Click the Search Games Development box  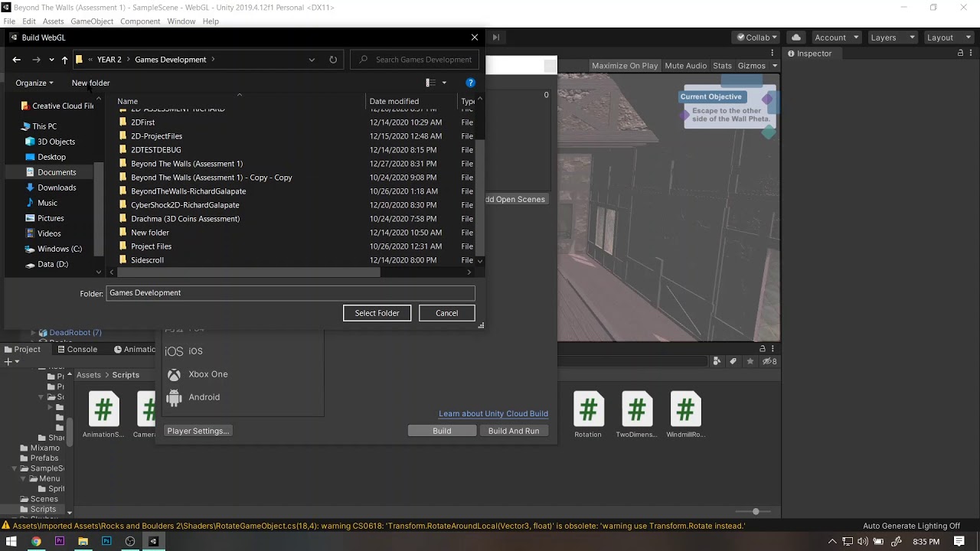pos(415,60)
